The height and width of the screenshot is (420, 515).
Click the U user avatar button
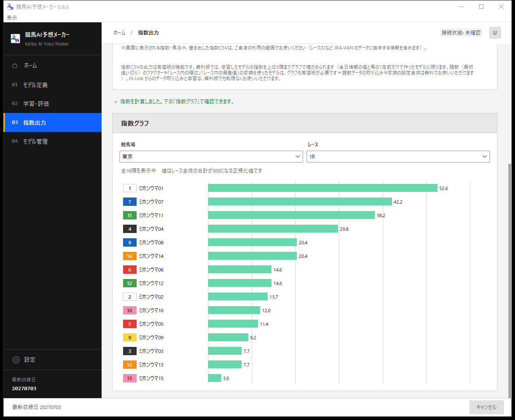tap(495, 32)
